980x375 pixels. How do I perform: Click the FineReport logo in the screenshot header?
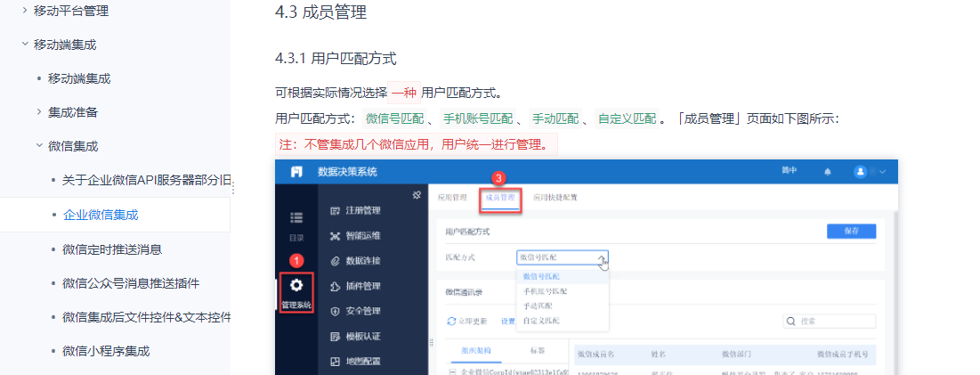(x=297, y=172)
